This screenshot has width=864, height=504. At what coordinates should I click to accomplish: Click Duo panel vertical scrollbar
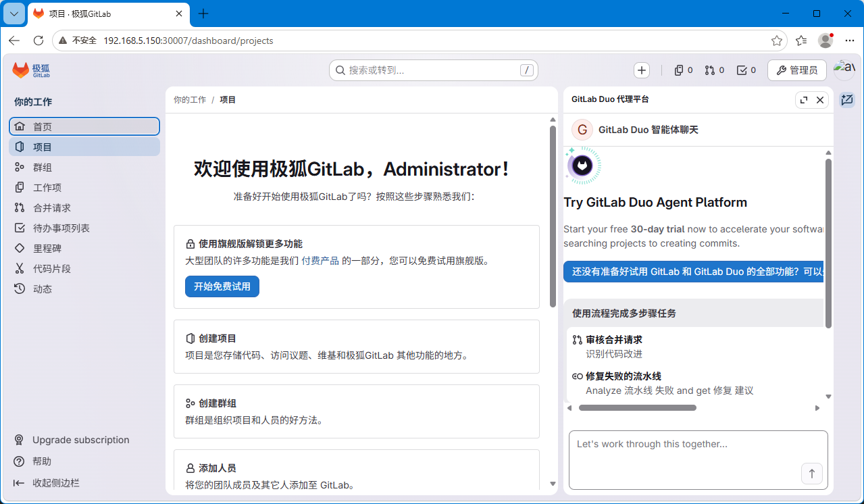(829, 243)
